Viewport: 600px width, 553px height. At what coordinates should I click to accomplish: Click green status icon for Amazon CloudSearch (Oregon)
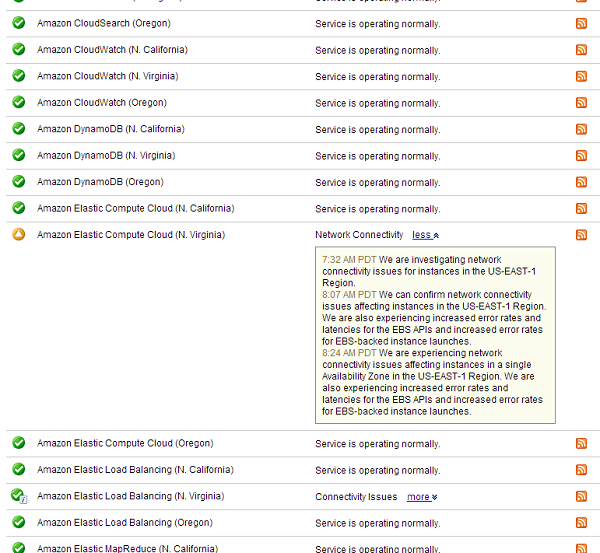[x=18, y=23]
